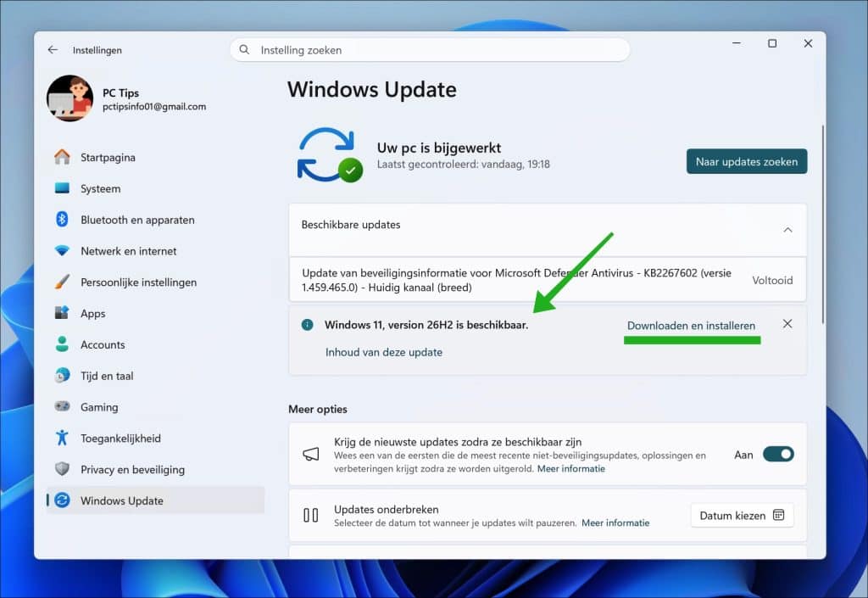Click the Privacy shield icon
Screen dimensions: 868x598
click(62, 469)
